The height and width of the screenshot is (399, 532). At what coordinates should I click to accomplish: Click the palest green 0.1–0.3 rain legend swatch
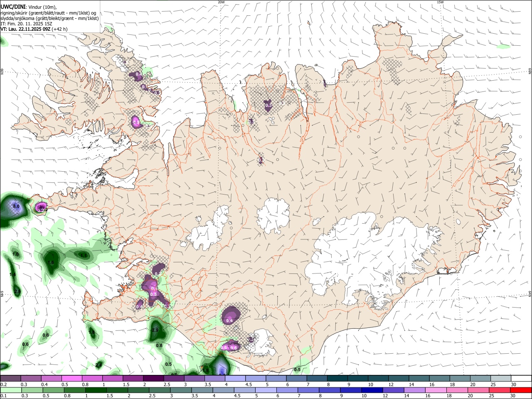(10, 390)
